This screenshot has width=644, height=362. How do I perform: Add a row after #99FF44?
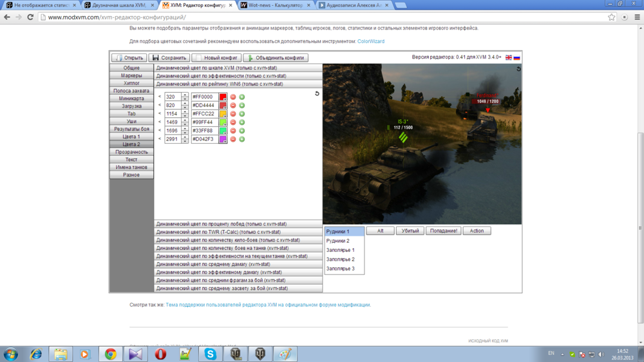tap(242, 122)
